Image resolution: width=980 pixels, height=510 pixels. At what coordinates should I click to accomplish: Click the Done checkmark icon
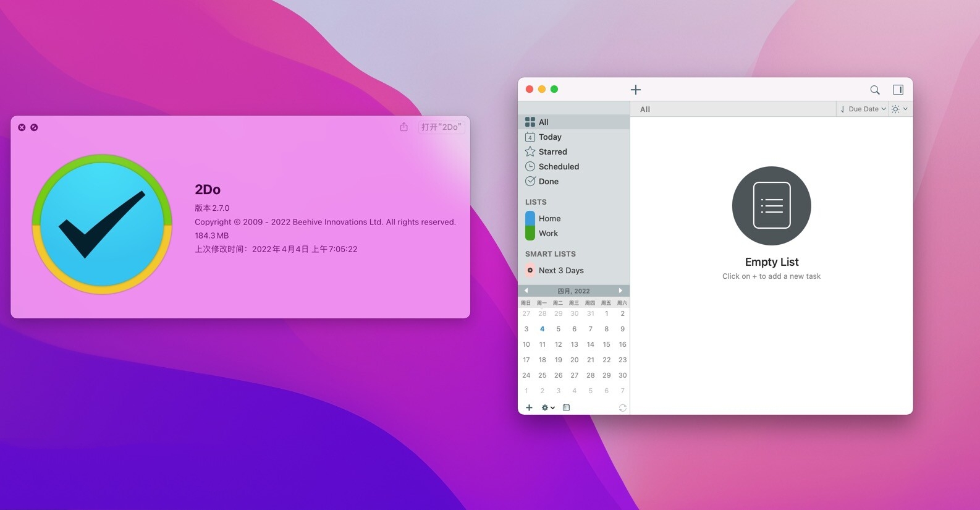pyautogui.click(x=530, y=181)
